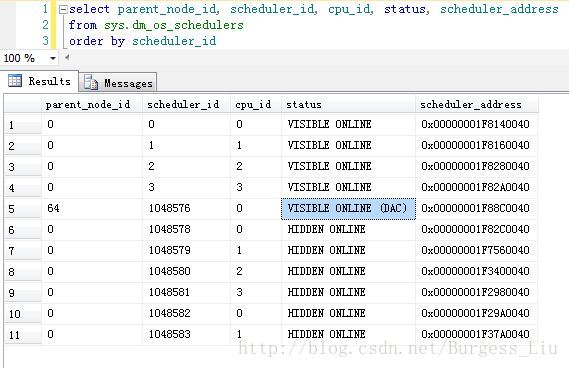Click VISIBLE ONLINE status in row 3

(348, 167)
